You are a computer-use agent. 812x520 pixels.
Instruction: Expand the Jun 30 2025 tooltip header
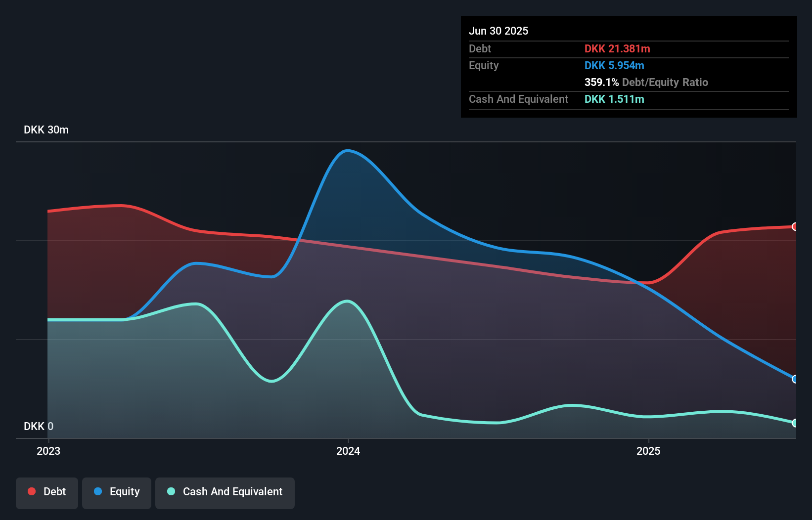pyautogui.click(x=498, y=31)
